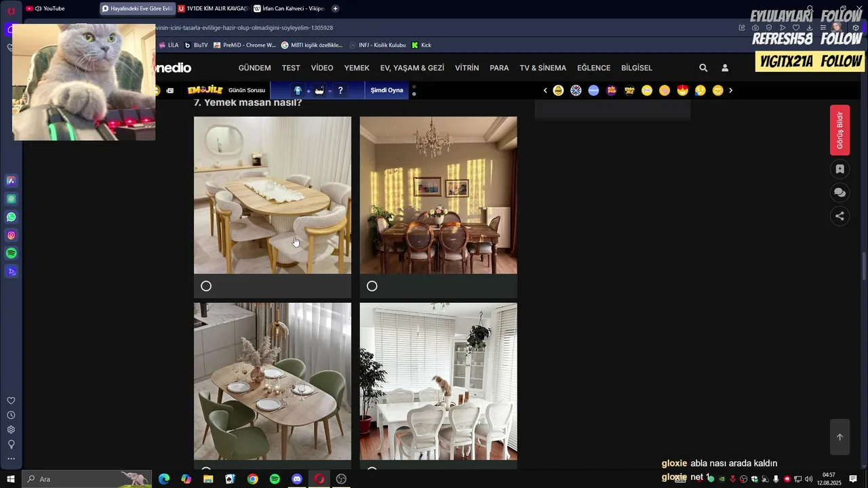The width and height of the screenshot is (868, 488).
Task: Click the page vertical scrollbar thumb
Action: click(864, 266)
